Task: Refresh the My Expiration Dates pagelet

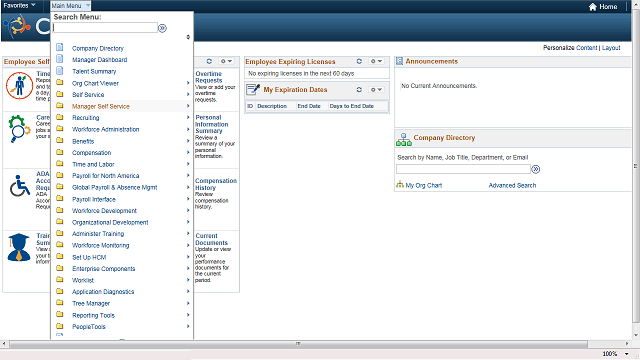Action: (359, 89)
